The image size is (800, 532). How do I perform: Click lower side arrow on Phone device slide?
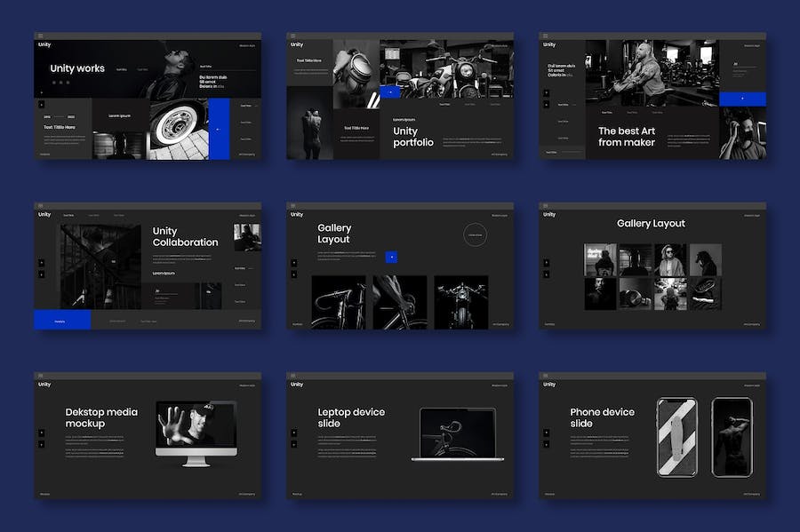[x=546, y=444]
